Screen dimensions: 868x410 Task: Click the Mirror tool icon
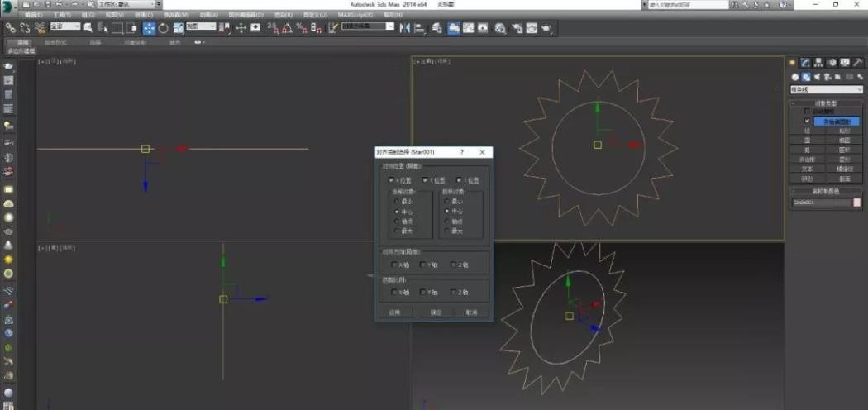pos(405,28)
